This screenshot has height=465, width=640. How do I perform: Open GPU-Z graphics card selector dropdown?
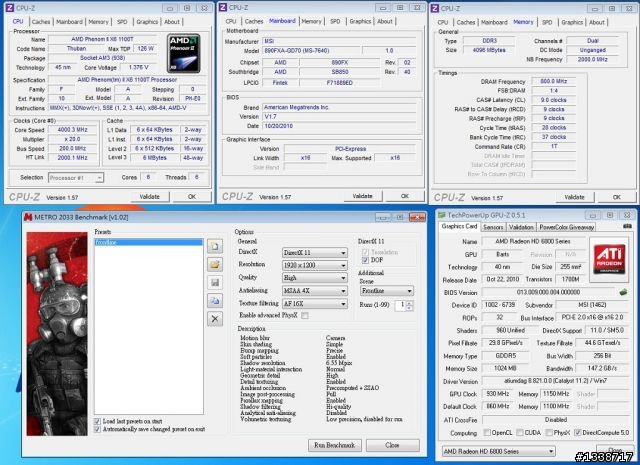click(x=499, y=451)
